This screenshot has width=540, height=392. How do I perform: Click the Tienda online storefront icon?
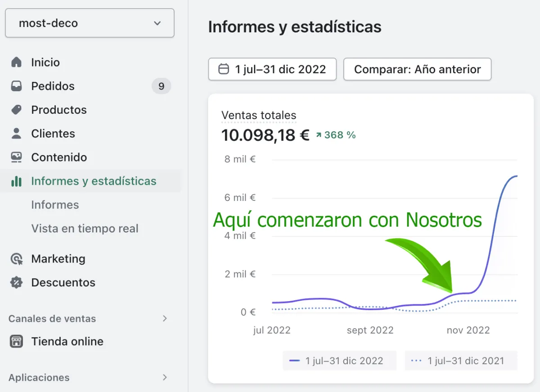(16, 342)
